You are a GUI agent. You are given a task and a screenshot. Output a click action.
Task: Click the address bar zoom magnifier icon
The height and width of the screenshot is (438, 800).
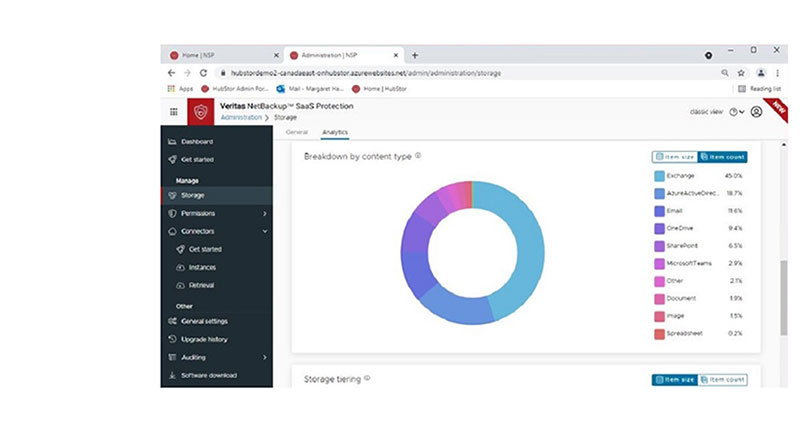pos(724,73)
